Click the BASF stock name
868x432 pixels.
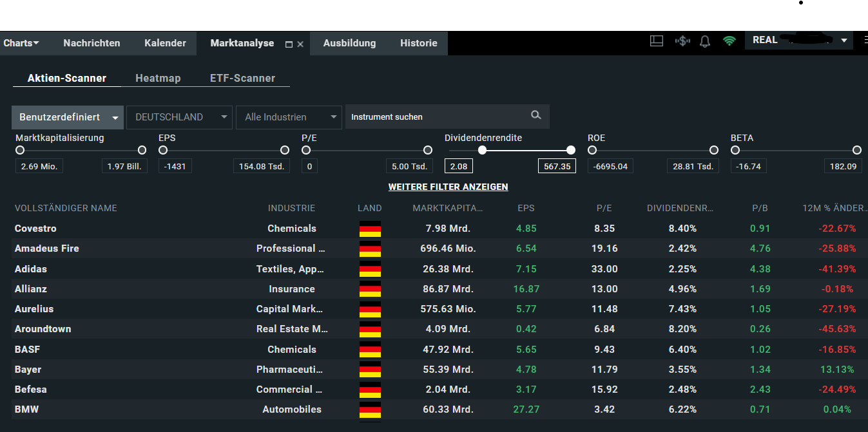pos(28,350)
